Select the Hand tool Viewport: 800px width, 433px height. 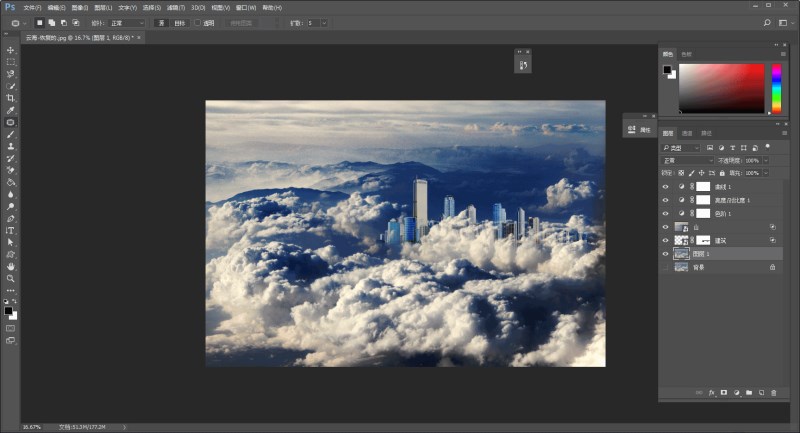coord(11,267)
